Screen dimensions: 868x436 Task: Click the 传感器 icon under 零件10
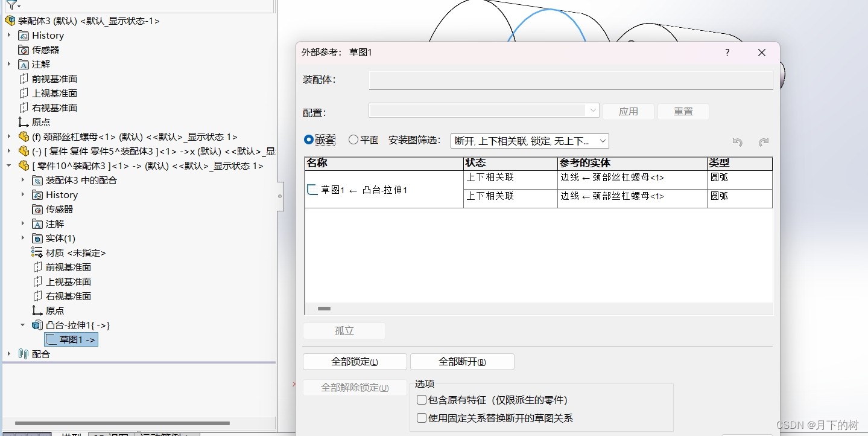pos(37,209)
